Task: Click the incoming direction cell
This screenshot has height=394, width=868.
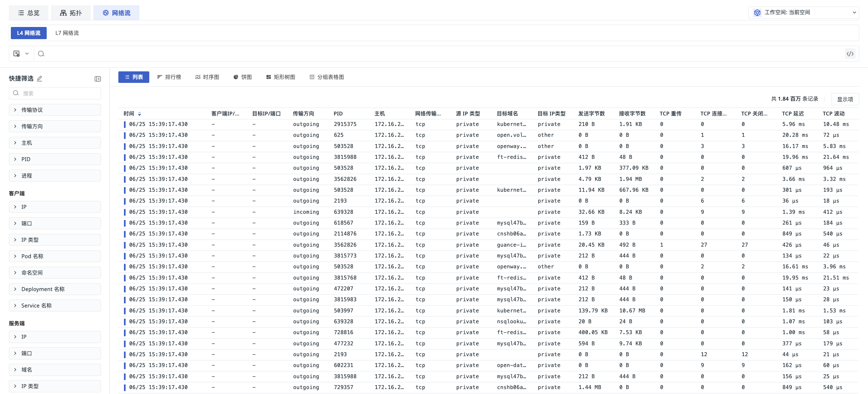Action: 306,212
